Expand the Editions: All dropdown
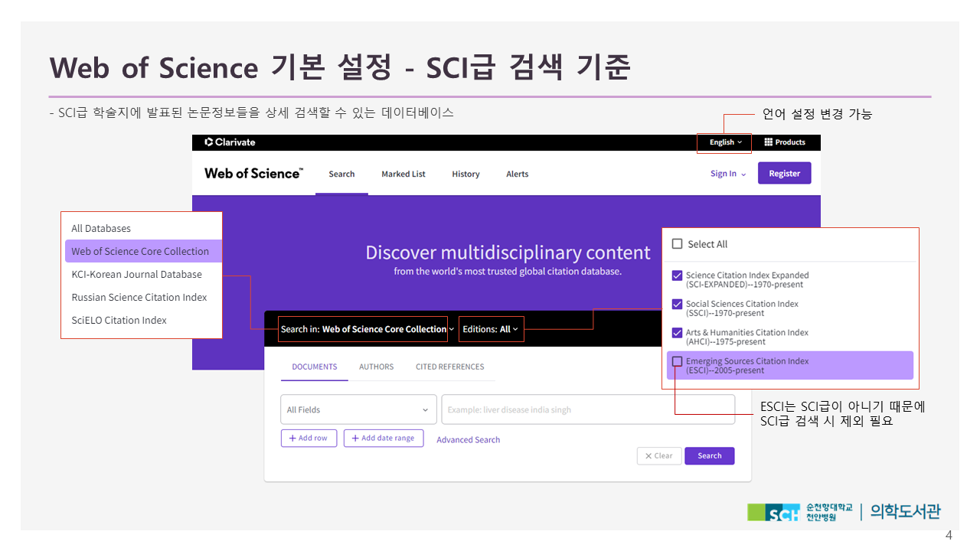 (492, 329)
